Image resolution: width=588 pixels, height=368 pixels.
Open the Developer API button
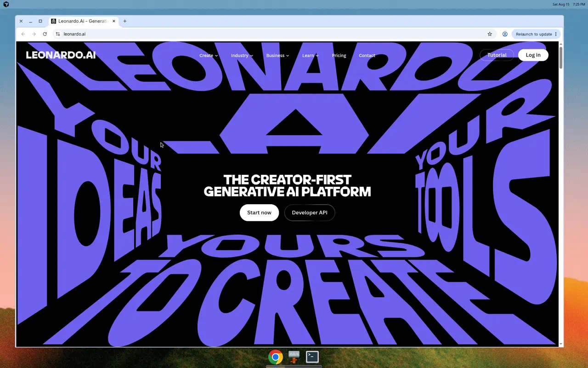(x=310, y=213)
